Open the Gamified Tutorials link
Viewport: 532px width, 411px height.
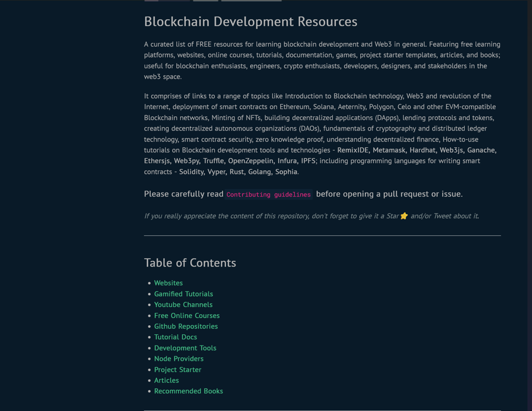tap(184, 294)
